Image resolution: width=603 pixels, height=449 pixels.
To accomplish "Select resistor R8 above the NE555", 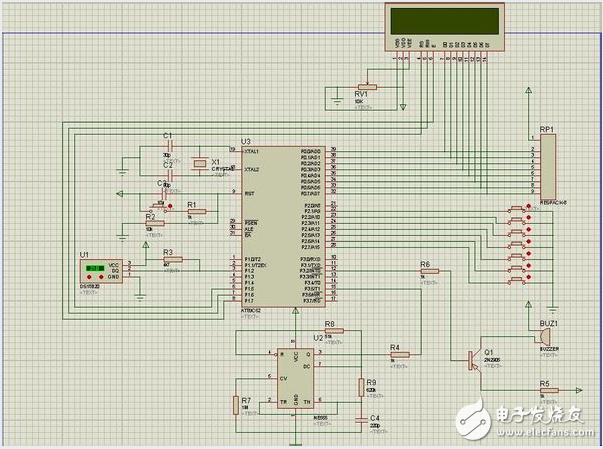I will [x=331, y=333].
